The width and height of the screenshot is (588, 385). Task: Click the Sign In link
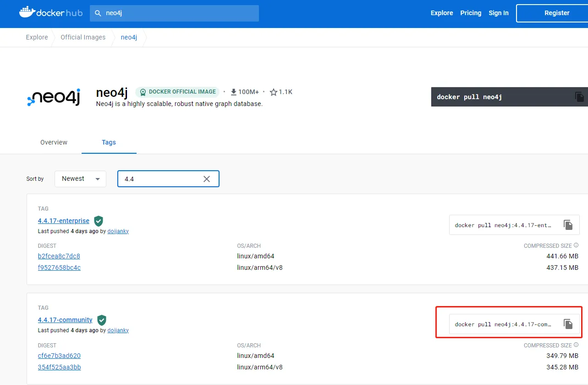pos(498,13)
